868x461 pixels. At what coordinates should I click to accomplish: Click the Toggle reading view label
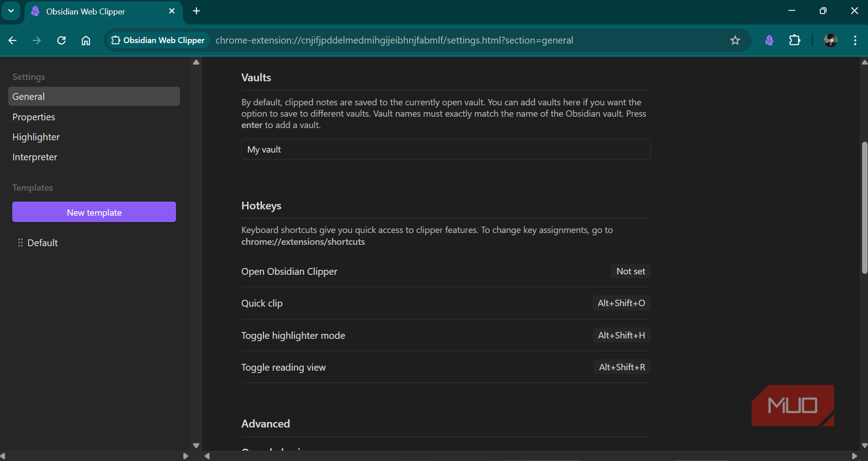point(284,367)
